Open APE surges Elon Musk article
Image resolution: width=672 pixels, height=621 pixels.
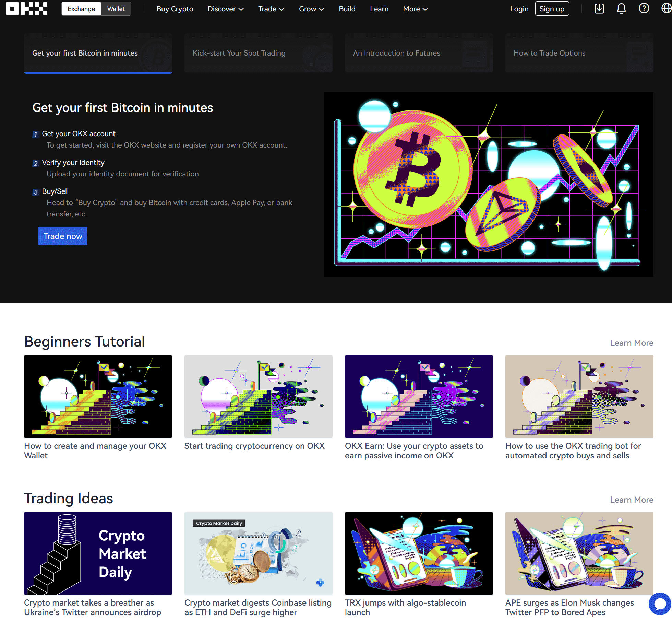click(x=569, y=607)
